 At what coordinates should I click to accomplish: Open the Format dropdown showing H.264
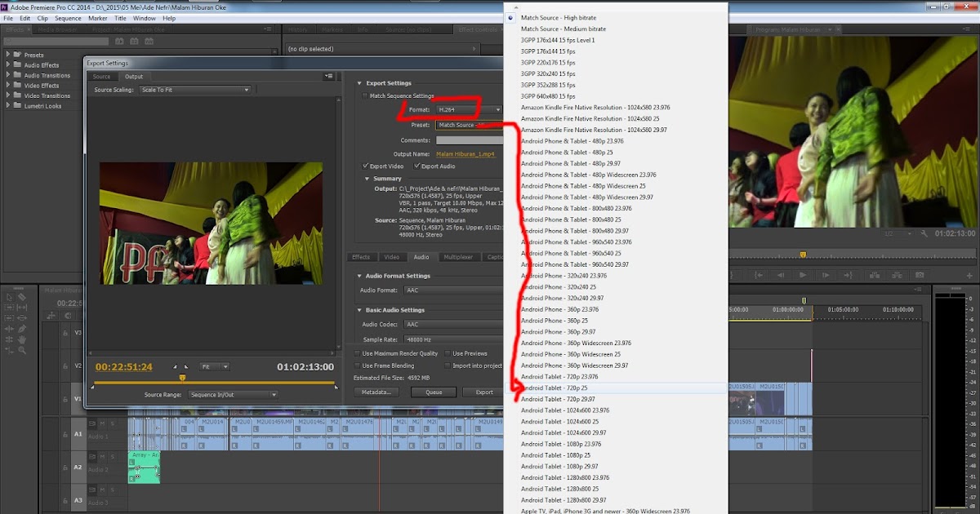(469, 109)
